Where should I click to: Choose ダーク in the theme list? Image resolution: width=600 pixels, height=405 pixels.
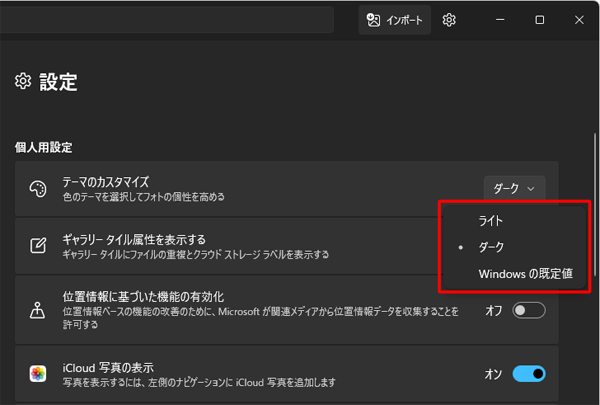point(492,246)
